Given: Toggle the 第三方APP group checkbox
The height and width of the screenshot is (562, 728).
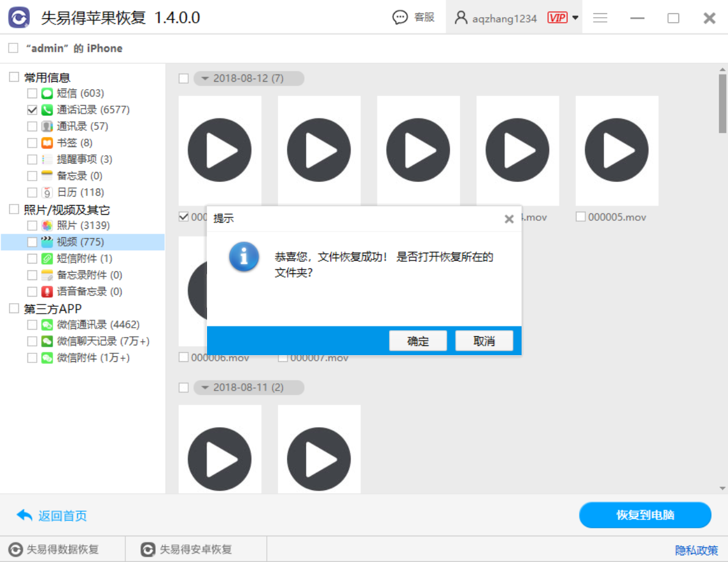Looking at the screenshot, I should click(14, 308).
